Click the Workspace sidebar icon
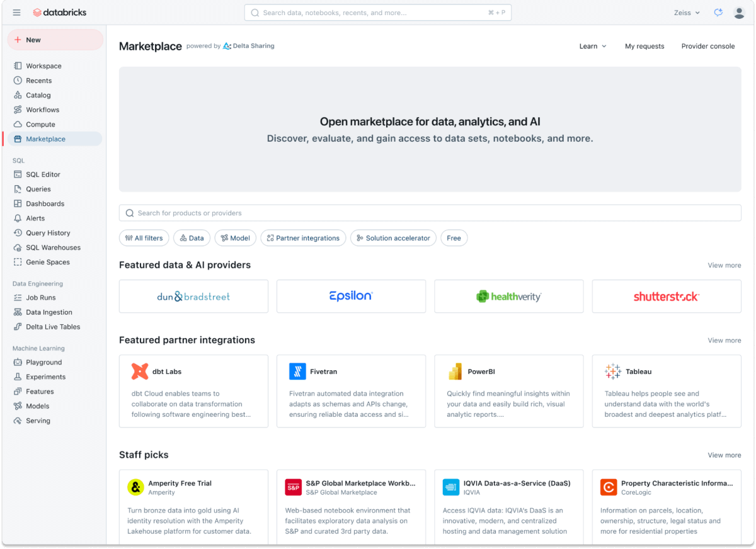756x549 pixels. point(18,66)
